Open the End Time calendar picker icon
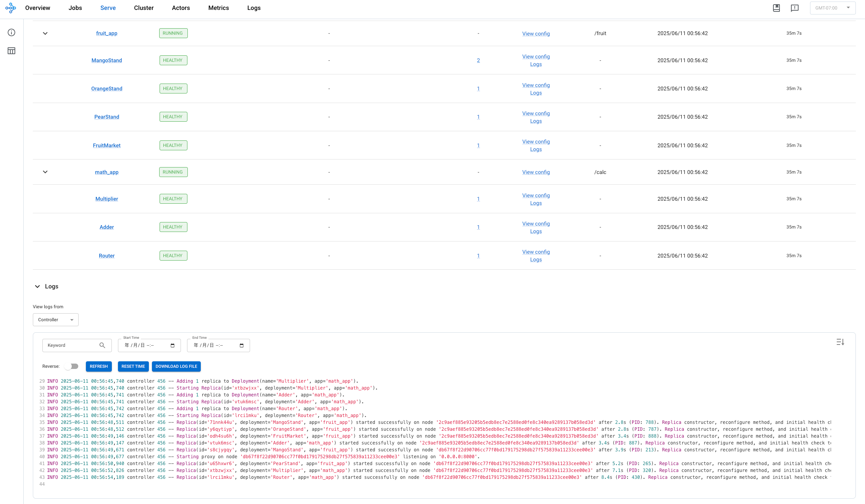The width and height of the screenshot is (865, 504). (241, 345)
